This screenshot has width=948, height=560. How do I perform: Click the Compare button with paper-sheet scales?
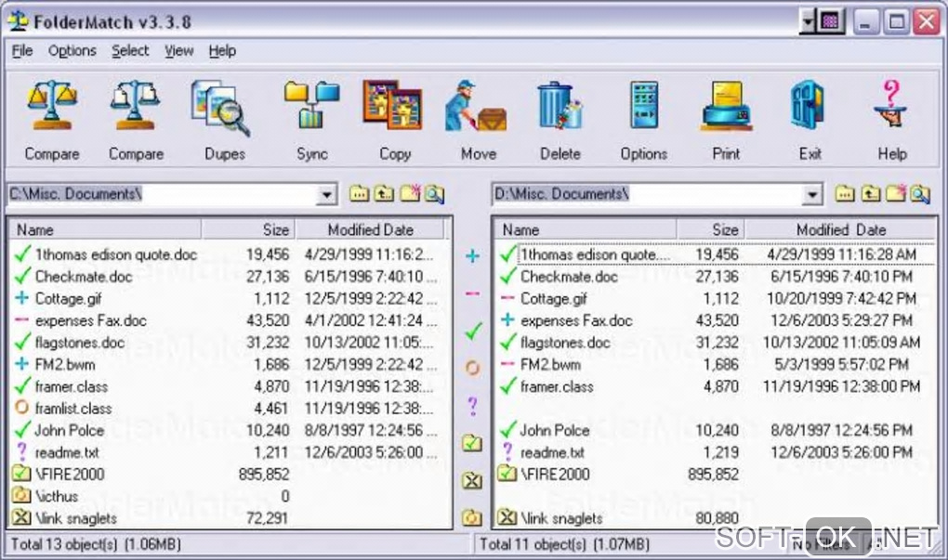[136, 120]
